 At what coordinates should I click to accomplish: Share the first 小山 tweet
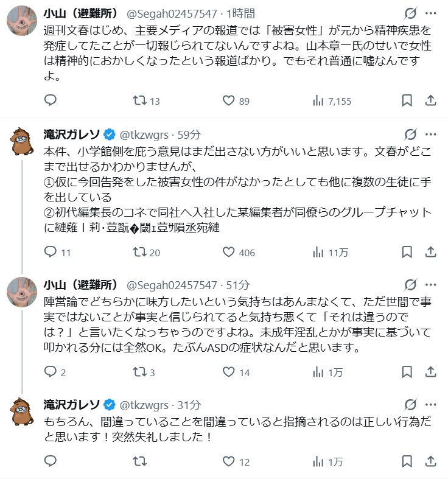(x=430, y=101)
